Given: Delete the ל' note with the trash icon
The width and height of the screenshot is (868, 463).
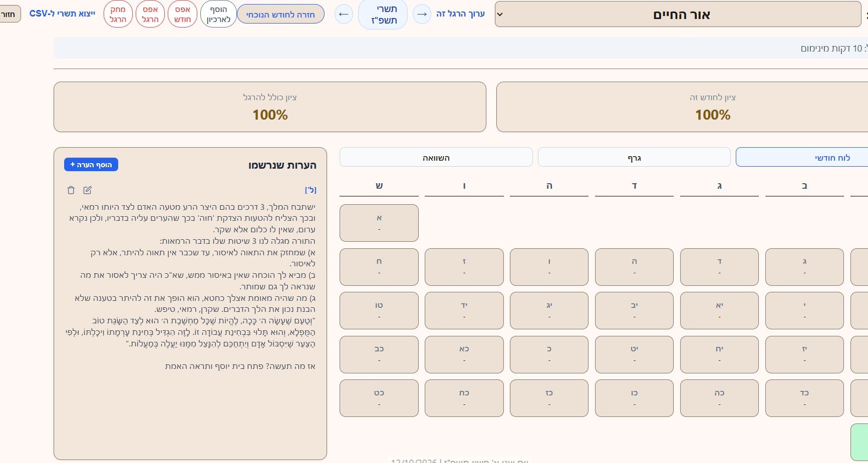Looking at the screenshot, I should [71, 190].
